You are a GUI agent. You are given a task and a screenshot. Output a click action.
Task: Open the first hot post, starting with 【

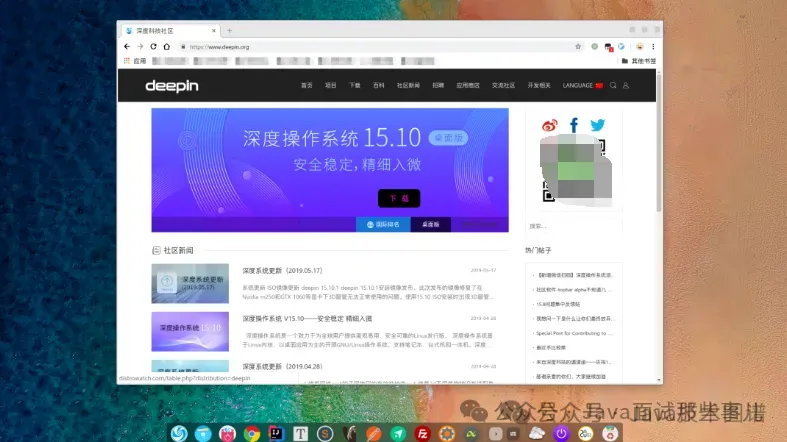(575, 275)
